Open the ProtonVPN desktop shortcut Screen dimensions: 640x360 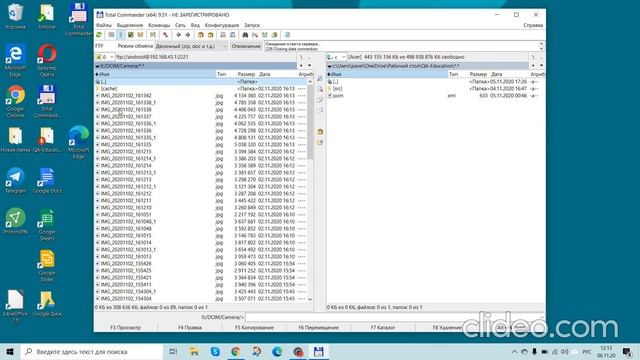pyautogui.click(x=15, y=221)
